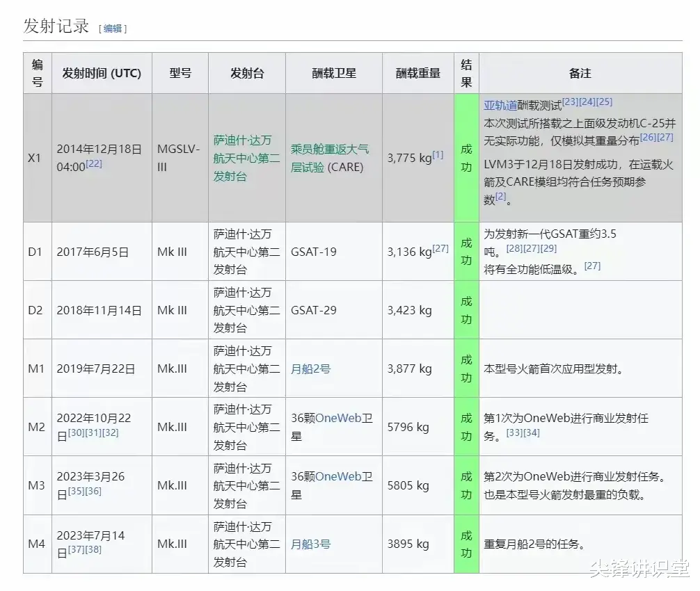Open citation [24] in X1 remarks
The image size is (700, 591).
click(x=587, y=102)
